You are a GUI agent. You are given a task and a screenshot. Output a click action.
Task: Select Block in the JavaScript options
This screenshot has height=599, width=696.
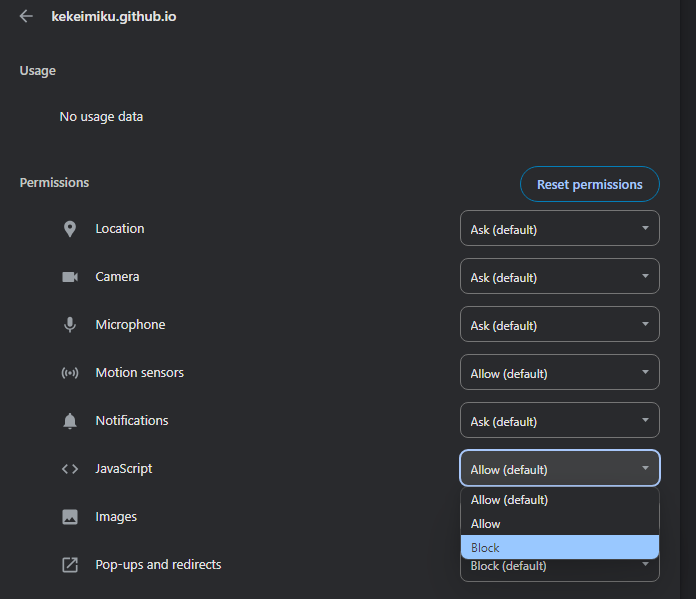[x=560, y=547]
